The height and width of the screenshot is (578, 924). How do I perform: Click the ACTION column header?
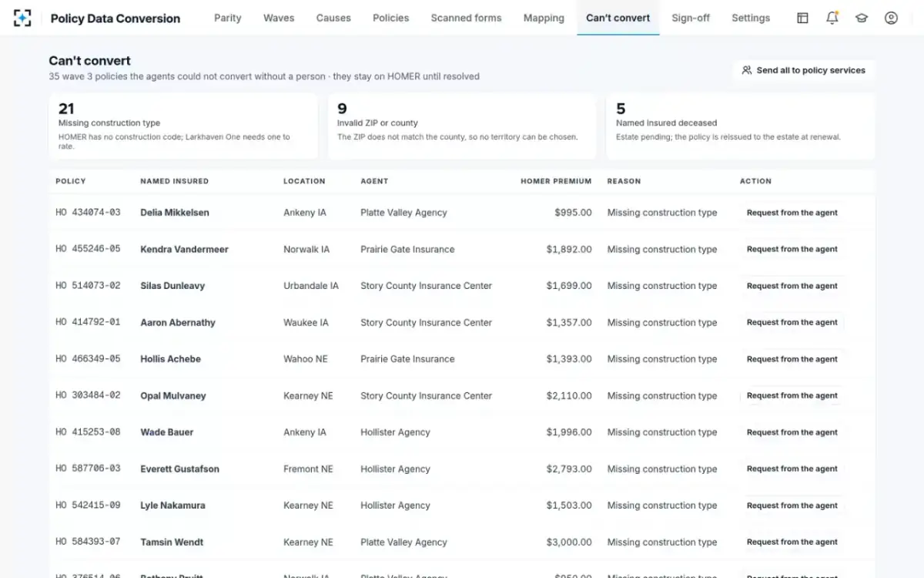(755, 181)
